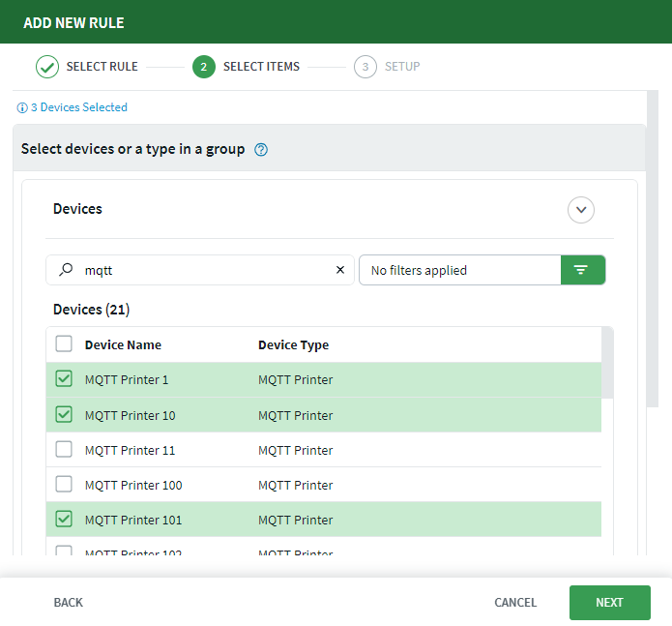Sort by Device Name column header
Viewport: 672px width, 626px height.
tap(123, 344)
